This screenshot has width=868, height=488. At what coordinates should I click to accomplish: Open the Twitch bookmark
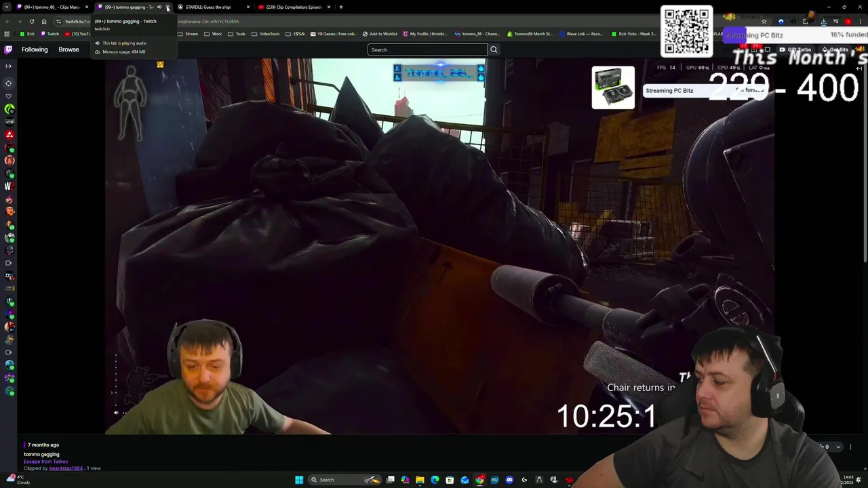(x=50, y=34)
